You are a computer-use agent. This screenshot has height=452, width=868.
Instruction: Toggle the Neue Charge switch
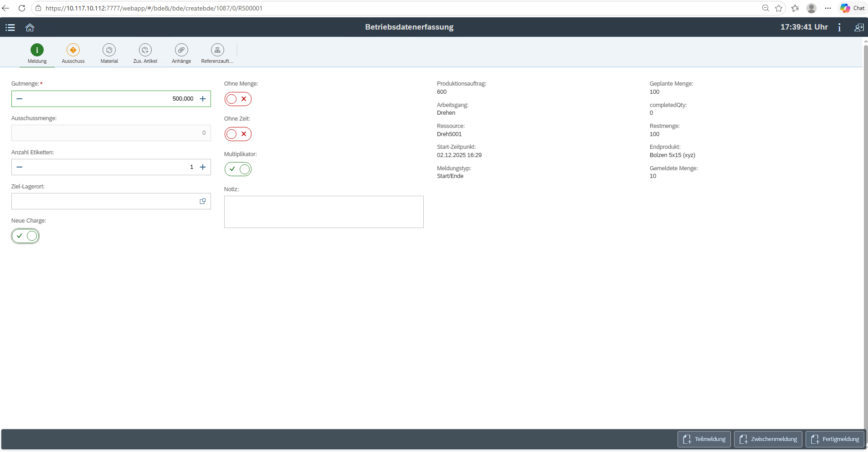point(26,236)
